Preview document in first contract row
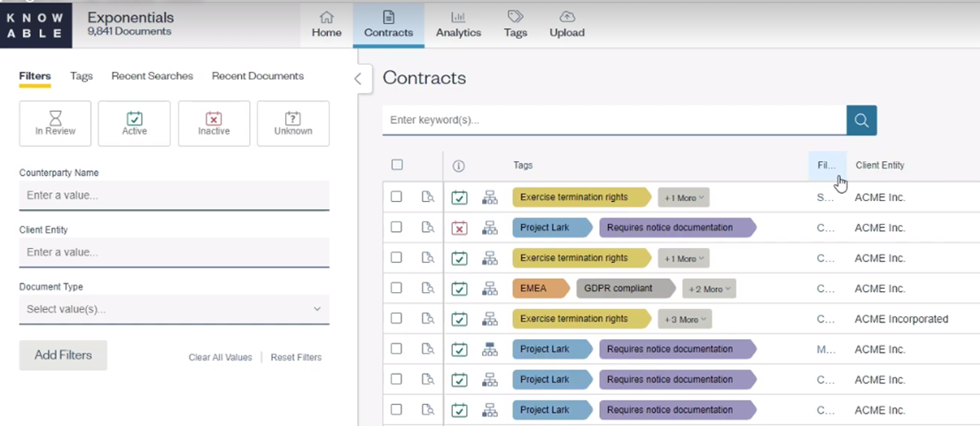 pos(428,198)
